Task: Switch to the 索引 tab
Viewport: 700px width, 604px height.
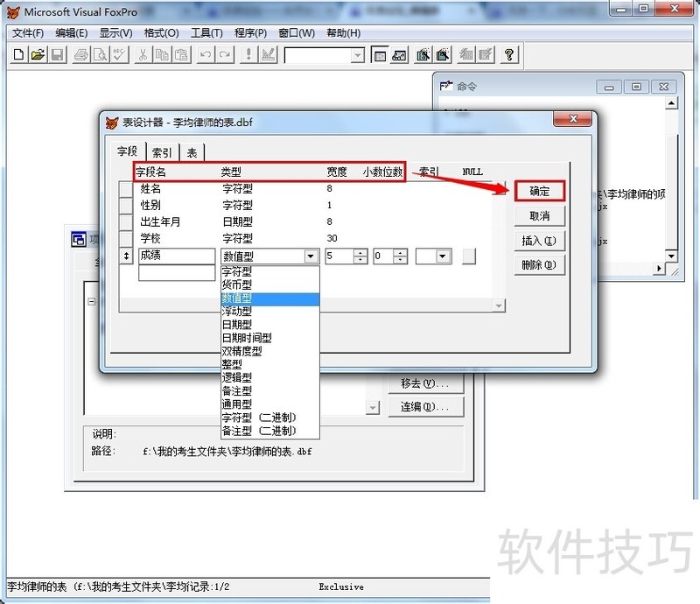Action: [x=162, y=153]
